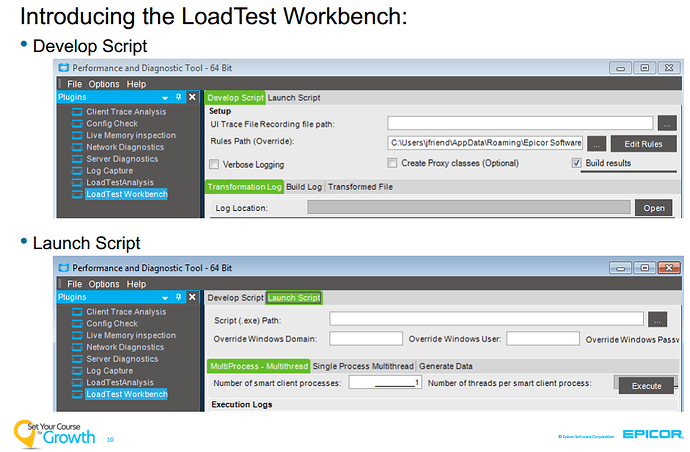Switch to Launch Script tab in upper window

click(x=294, y=98)
